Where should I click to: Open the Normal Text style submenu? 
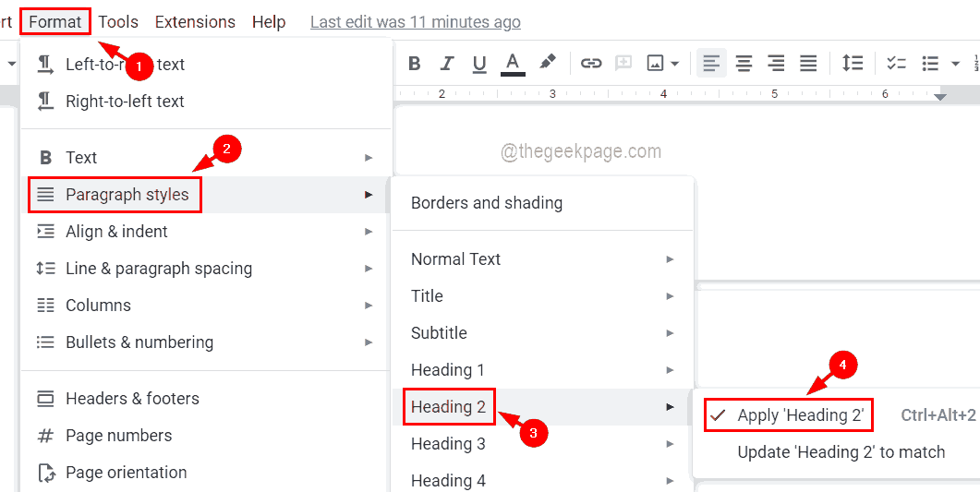coord(542,259)
